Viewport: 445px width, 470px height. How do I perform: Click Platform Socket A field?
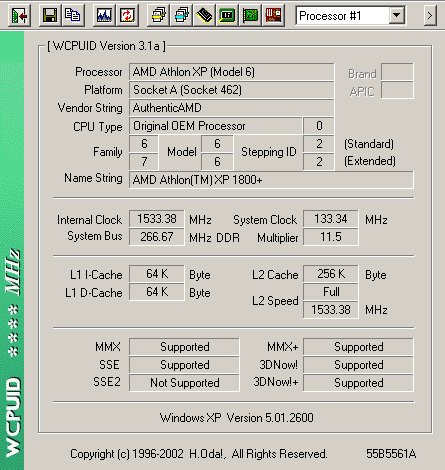(x=232, y=90)
